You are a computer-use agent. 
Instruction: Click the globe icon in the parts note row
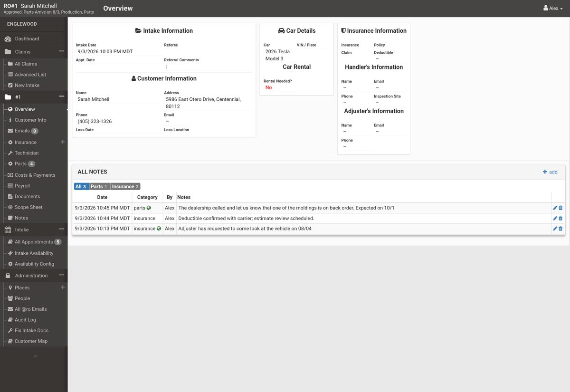pos(149,208)
